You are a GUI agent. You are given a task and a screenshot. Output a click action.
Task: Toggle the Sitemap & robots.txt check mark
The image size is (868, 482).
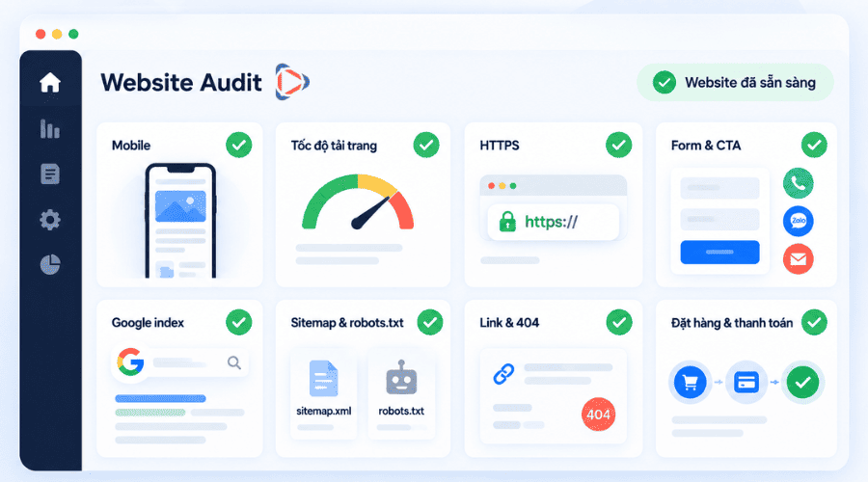429,322
